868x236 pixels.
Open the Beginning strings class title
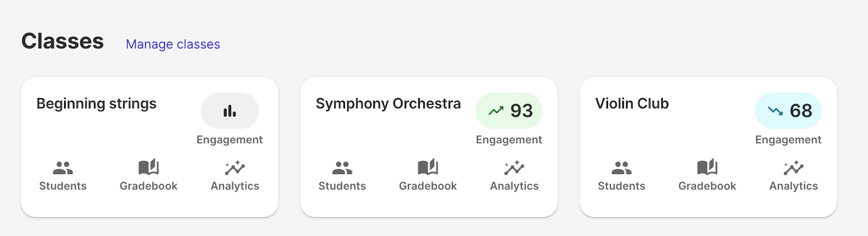(97, 104)
